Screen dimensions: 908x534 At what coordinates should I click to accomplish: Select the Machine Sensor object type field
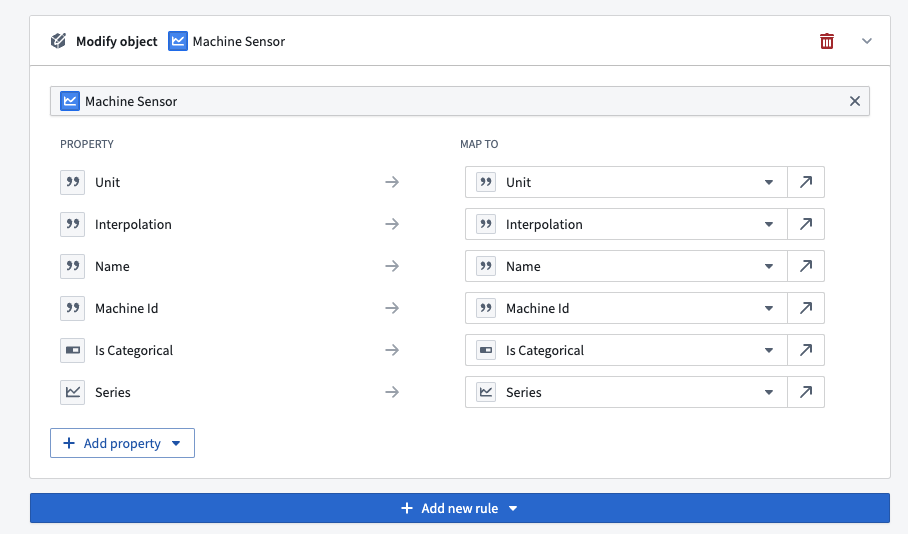click(x=460, y=101)
